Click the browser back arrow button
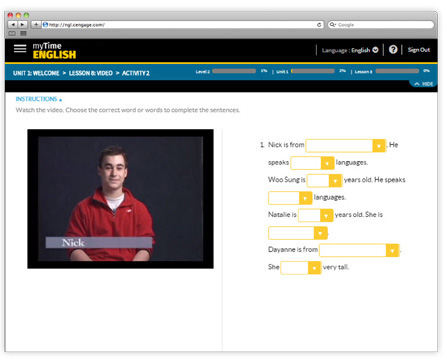447x360 pixels. [x=13, y=25]
